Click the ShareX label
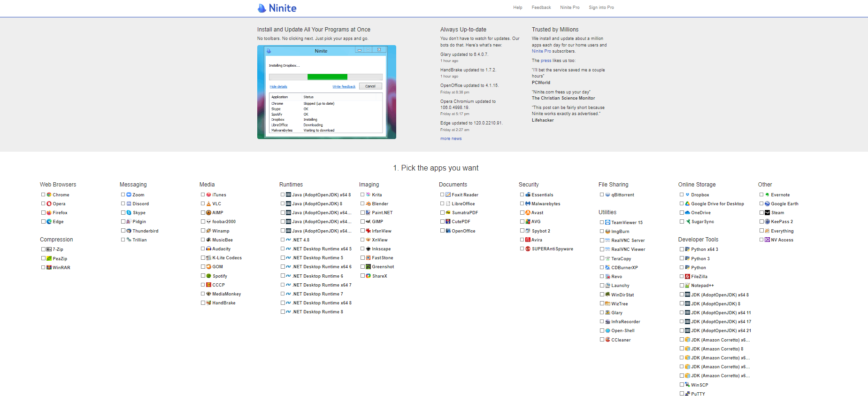This screenshot has height=396, width=868. [x=380, y=276]
